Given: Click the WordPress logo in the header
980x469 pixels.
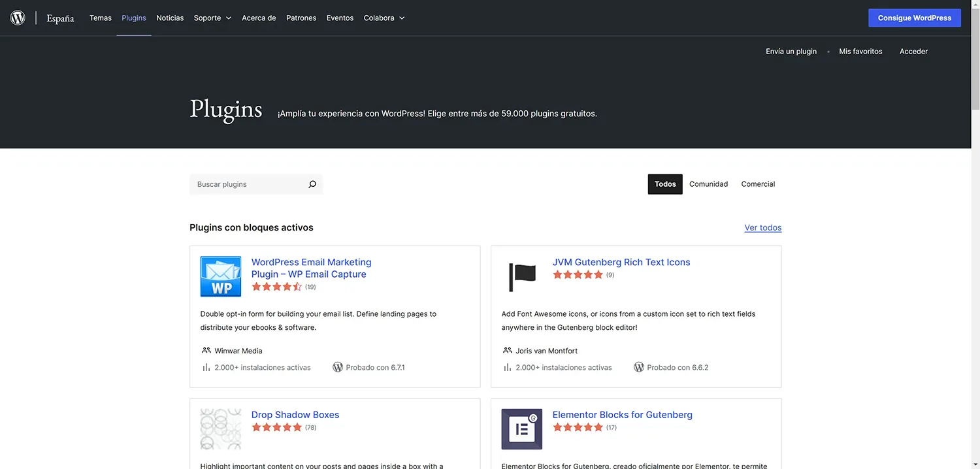Looking at the screenshot, I should click(x=17, y=18).
